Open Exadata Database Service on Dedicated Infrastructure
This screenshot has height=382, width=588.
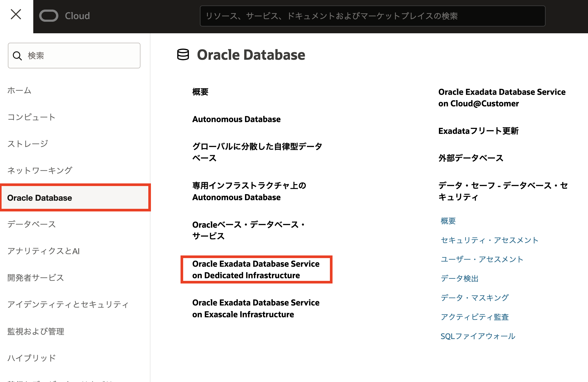click(x=256, y=269)
